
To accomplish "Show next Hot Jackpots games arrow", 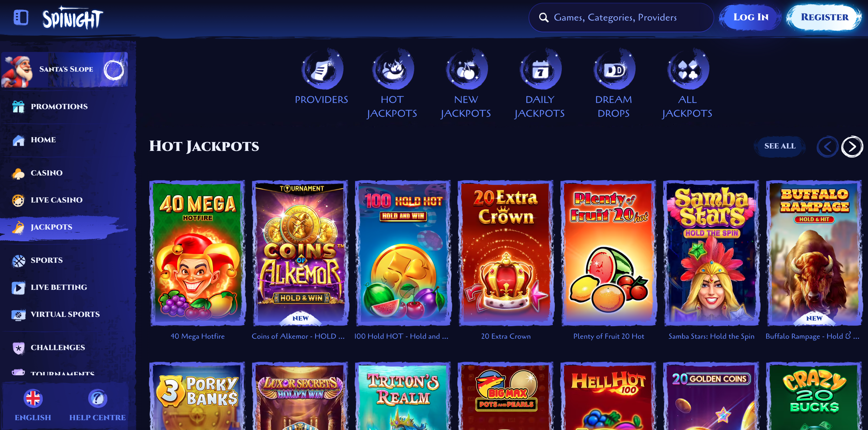I will click(851, 147).
